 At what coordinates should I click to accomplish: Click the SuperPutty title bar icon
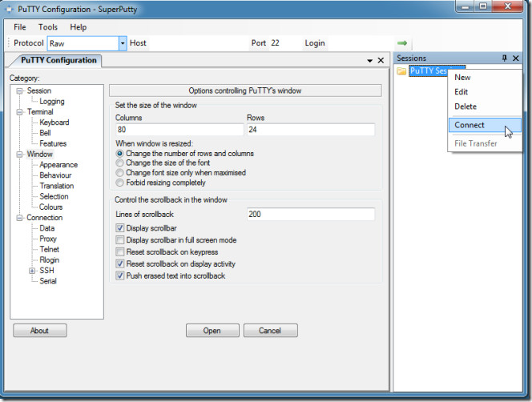coord(10,9)
